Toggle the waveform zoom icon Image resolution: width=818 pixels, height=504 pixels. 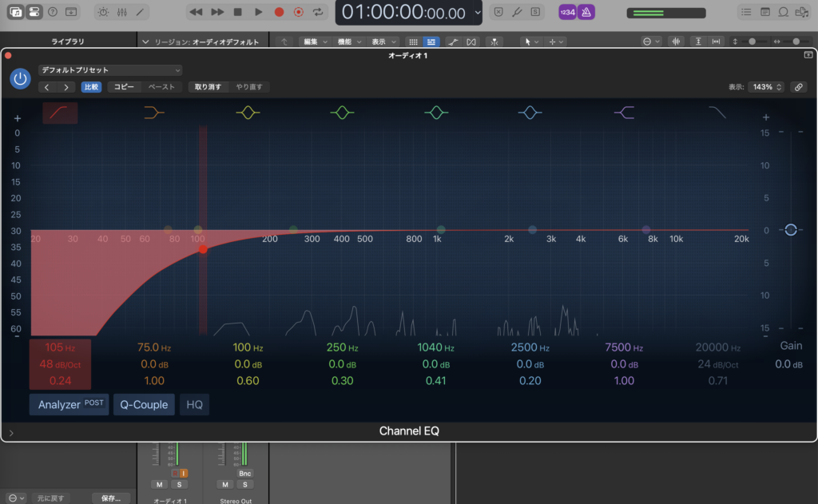676,42
